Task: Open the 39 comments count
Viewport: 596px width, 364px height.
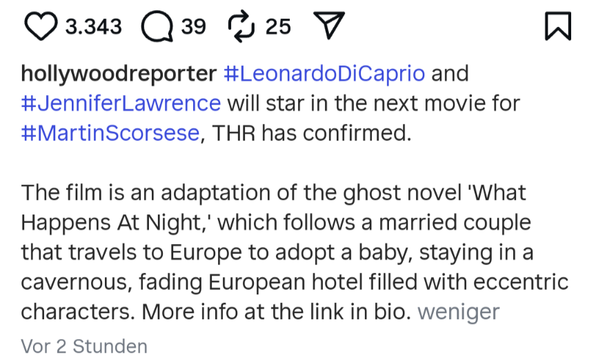Action: 194,27
